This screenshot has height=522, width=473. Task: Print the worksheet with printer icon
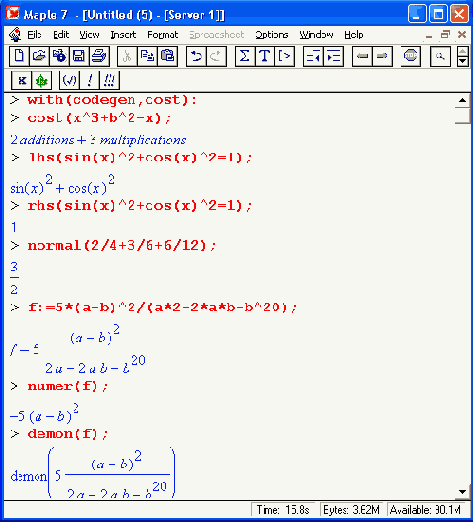(x=99, y=56)
